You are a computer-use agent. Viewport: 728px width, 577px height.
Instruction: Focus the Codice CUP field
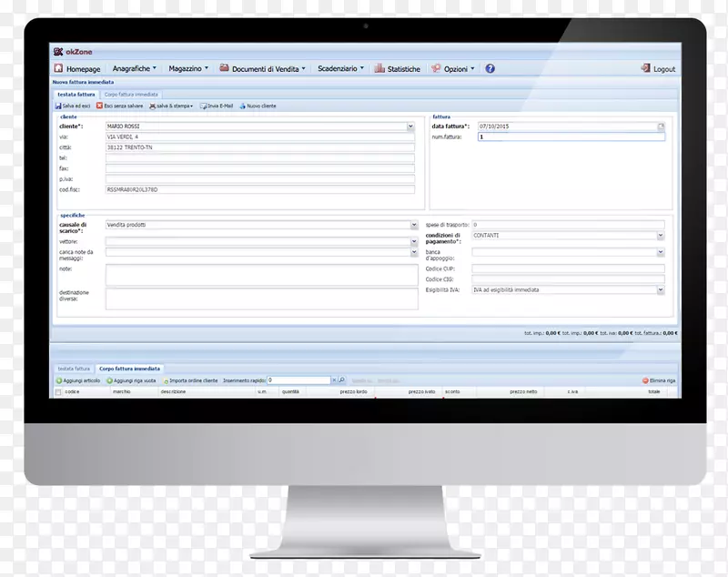click(568, 268)
